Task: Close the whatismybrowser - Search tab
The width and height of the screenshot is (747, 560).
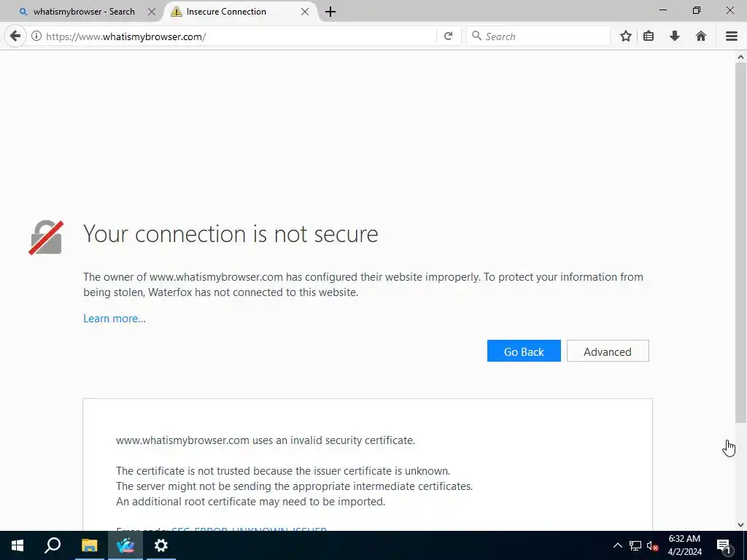Action: (x=152, y=12)
